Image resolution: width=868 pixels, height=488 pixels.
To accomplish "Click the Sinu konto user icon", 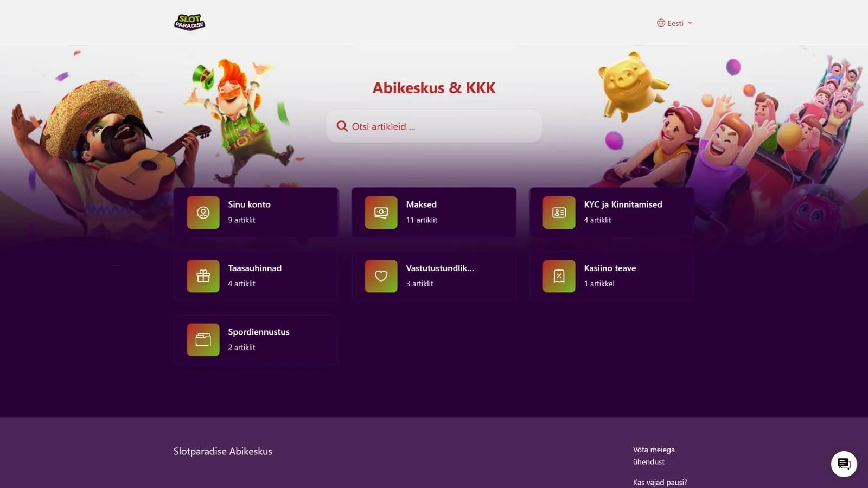I will (x=203, y=213).
